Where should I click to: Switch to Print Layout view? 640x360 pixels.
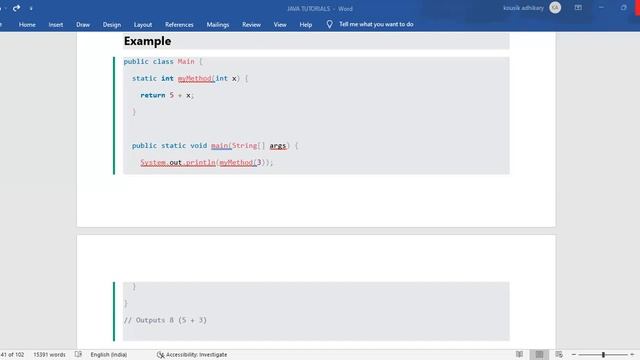point(539,354)
